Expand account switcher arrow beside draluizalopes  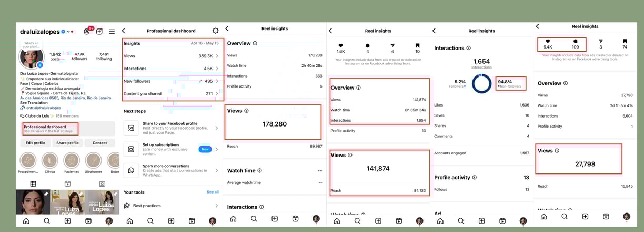(x=69, y=32)
